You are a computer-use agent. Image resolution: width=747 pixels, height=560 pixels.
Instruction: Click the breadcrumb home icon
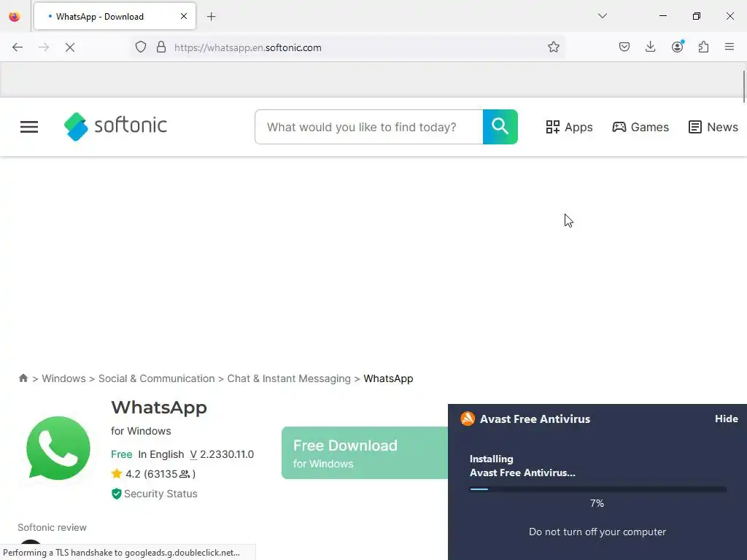click(23, 378)
